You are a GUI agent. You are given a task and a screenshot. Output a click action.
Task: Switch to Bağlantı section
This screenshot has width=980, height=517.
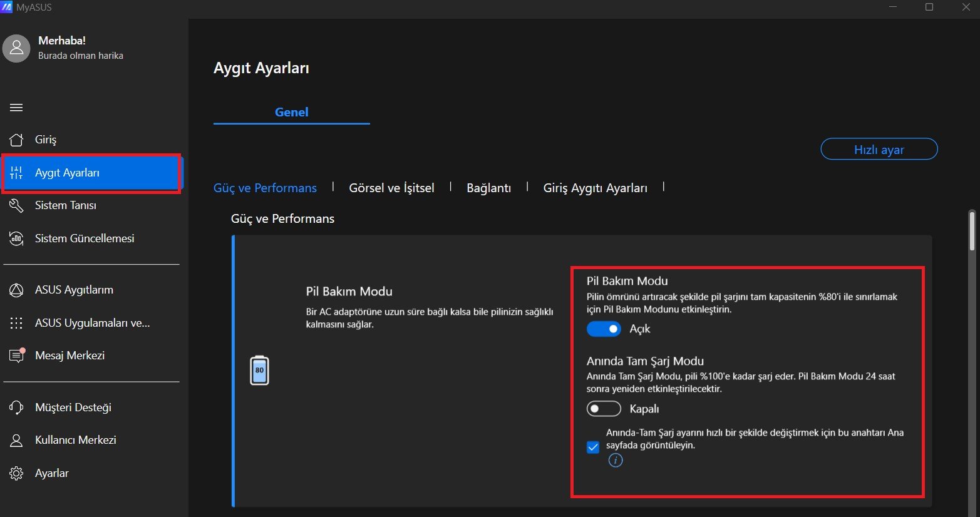tap(488, 188)
